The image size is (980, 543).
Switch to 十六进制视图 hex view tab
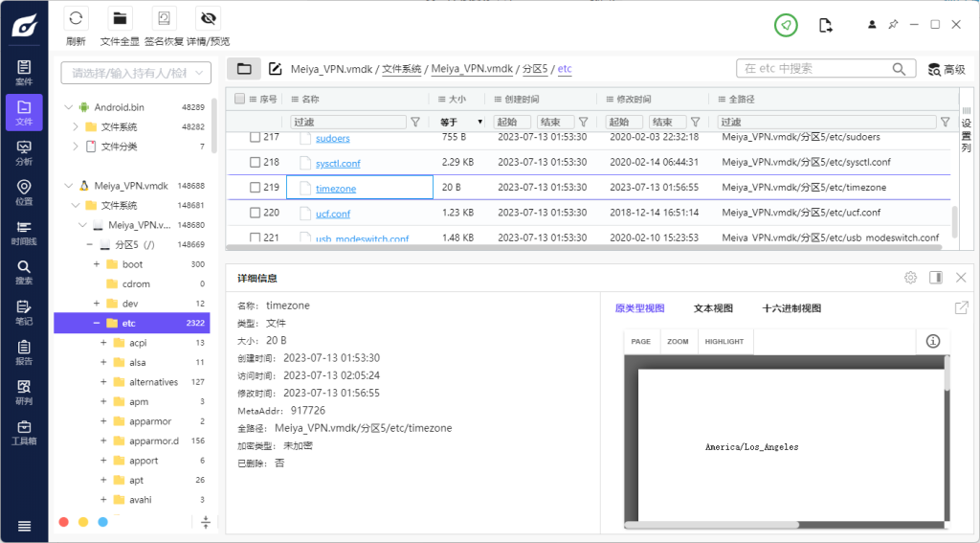[x=791, y=308]
